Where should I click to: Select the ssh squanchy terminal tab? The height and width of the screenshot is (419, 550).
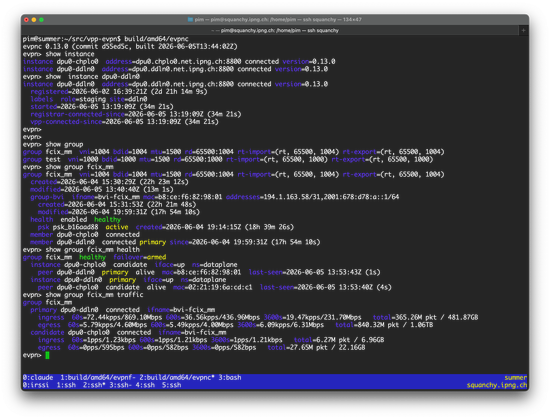pos(275,31)
